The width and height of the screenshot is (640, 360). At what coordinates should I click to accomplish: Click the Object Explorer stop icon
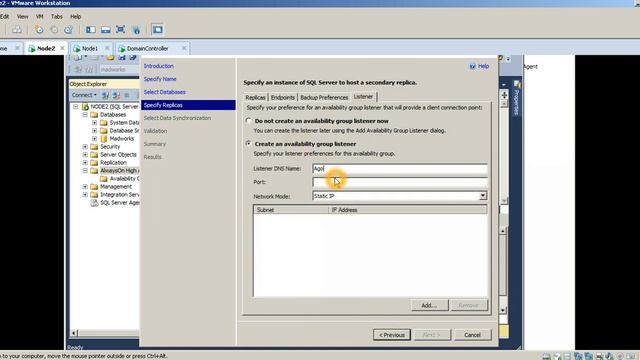pos(127,95)
